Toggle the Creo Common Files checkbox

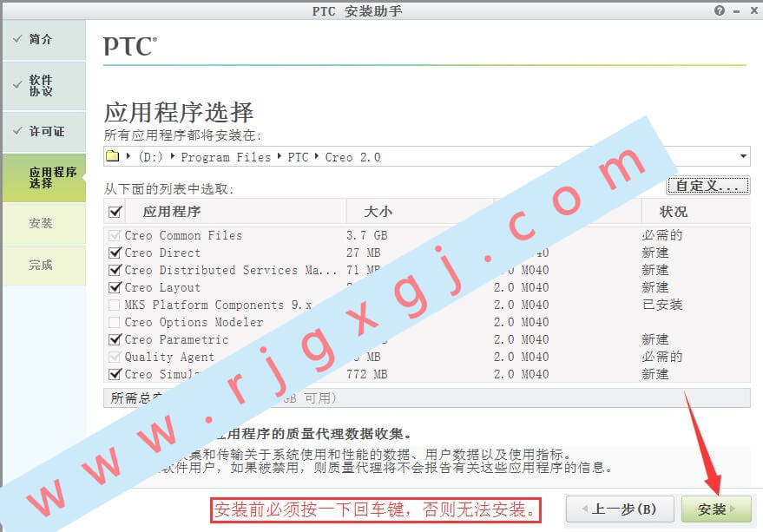pyautogui.click(x=115, y=235)
